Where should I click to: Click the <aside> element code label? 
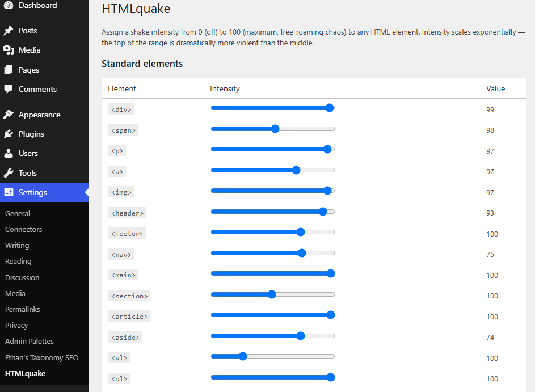[x=125, y=337]
